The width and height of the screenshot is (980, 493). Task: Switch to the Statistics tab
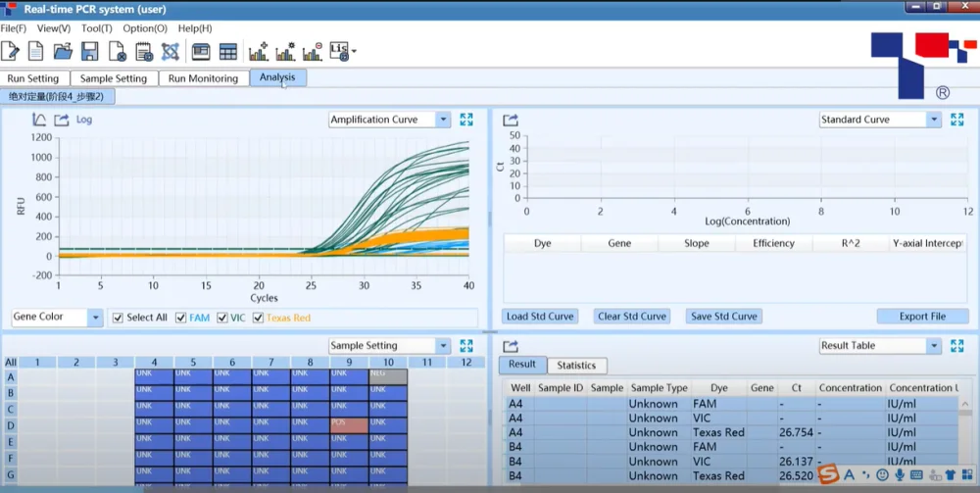point(576,366)
